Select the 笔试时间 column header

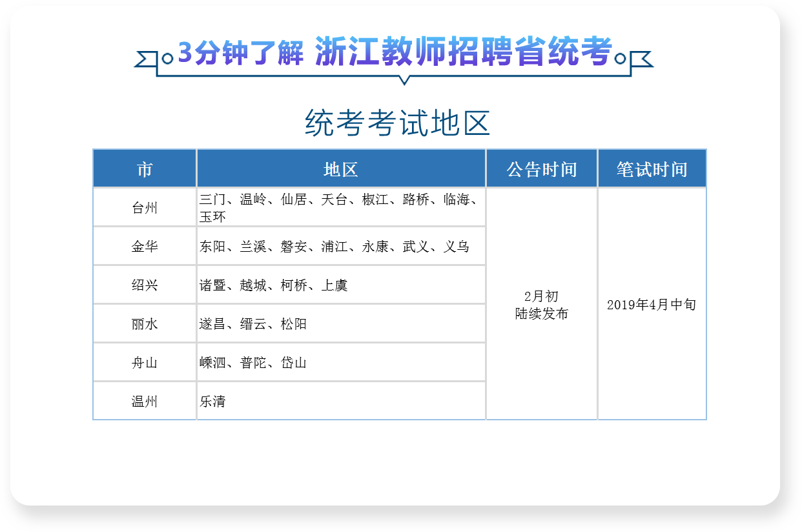click(x=652, y=169)
